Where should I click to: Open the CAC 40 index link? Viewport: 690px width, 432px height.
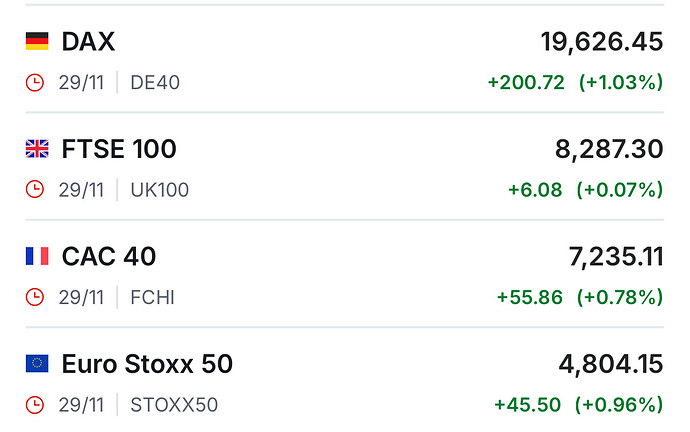click(x=109, y=257)
